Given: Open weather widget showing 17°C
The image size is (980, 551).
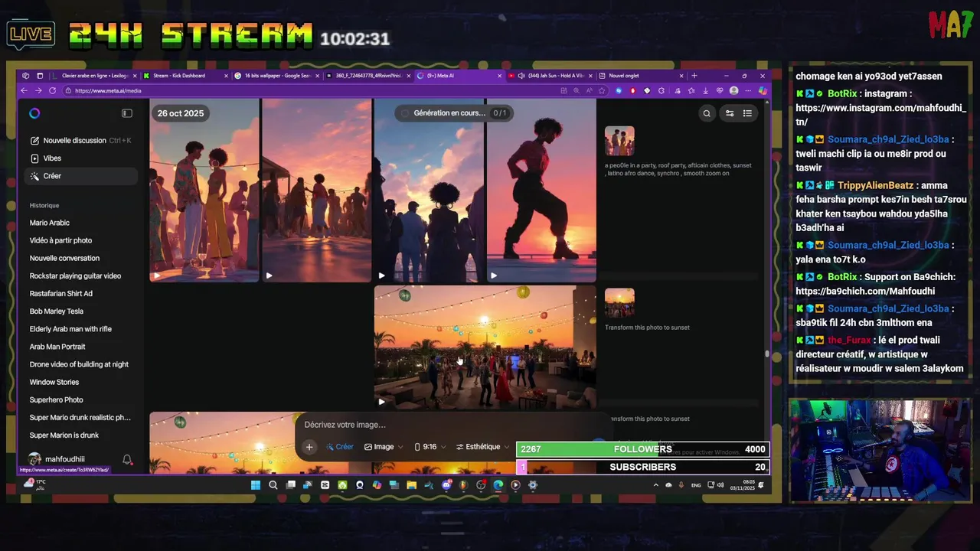Looking at the screenshot, I should (35, 484).
